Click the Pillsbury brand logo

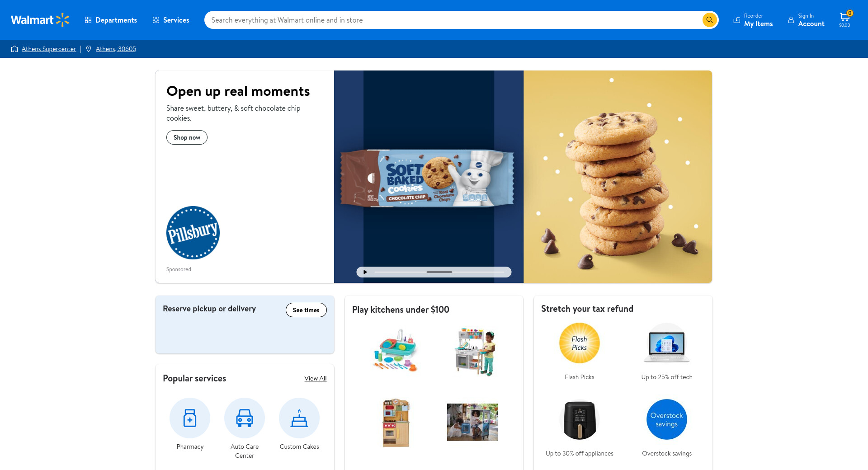point(193,233)
